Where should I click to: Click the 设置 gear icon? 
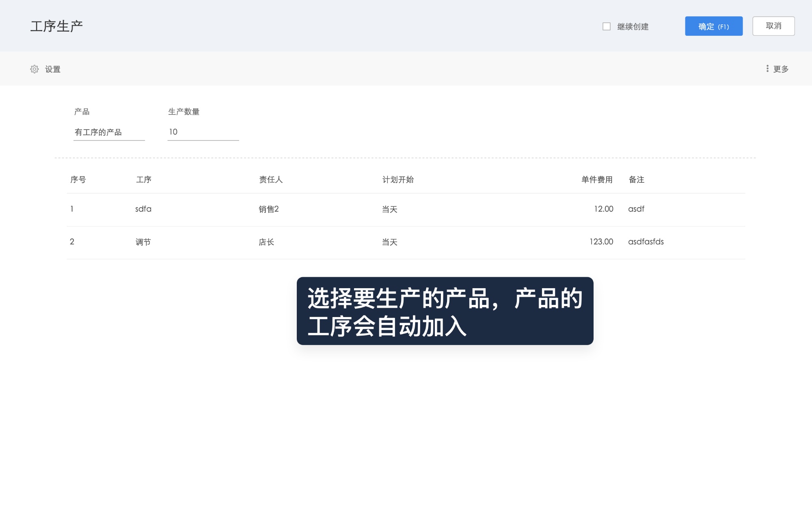pos(35,69)
